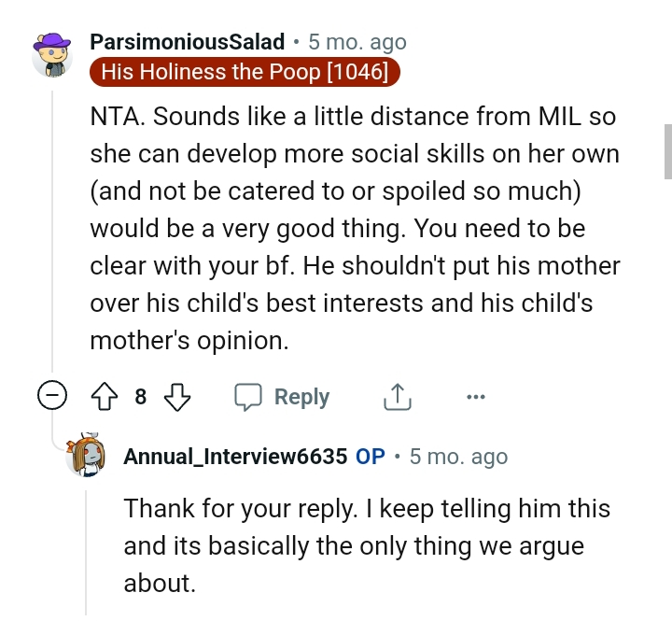672x621 pixels.
Task: Collapse the comment with the minus button
Action: tap(51, 398)
